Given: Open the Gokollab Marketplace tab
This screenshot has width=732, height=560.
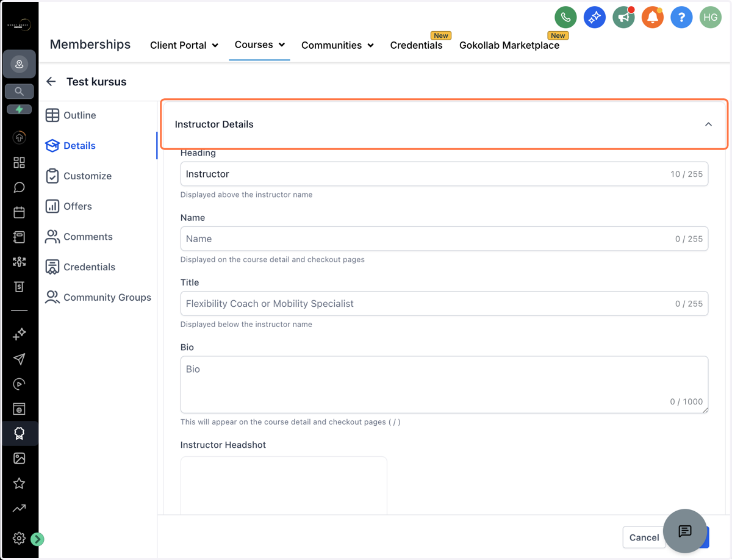Looking at the screenshot, I should [509, 45].
